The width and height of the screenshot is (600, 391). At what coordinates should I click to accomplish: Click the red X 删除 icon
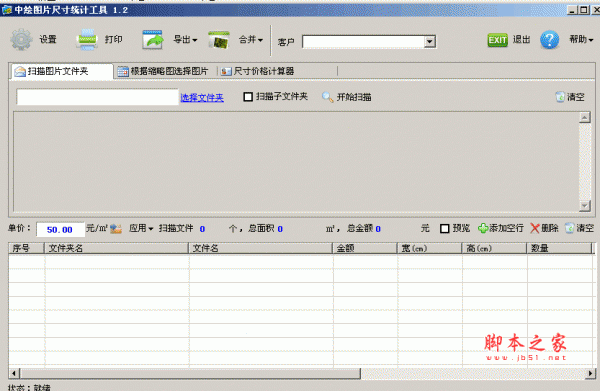coord(535,228)
